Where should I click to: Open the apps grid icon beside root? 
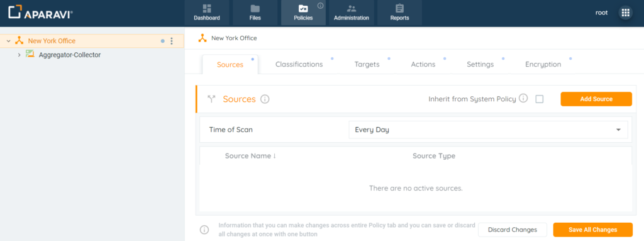pyautogui.click(x=626, y=13)
